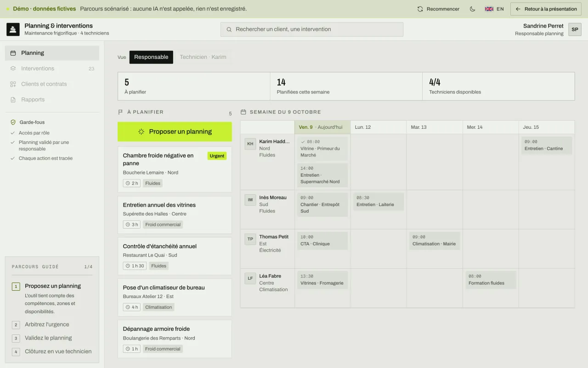This screenshot has width=588, height=368.
Task: Open the Dépannage armoire froide card
Action: click(x=175, y=339)
